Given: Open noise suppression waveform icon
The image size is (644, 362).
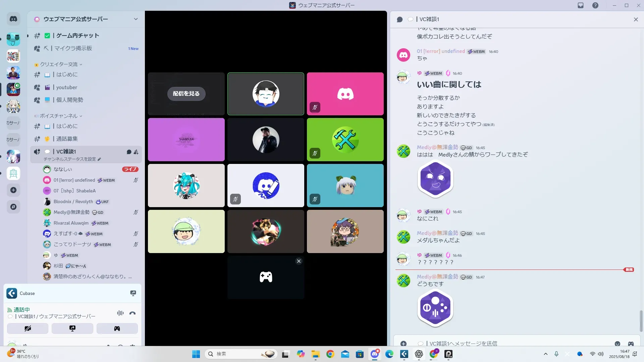Looking at the screenshot, I should click(120, 313).
